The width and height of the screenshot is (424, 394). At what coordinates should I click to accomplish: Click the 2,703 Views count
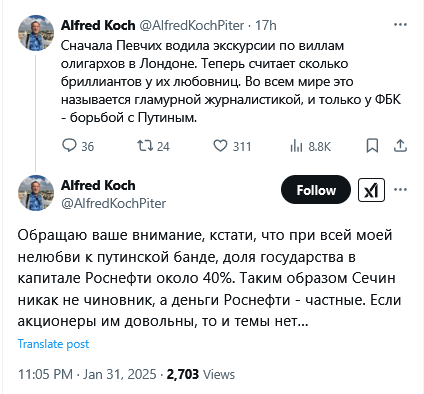point(201,374)
